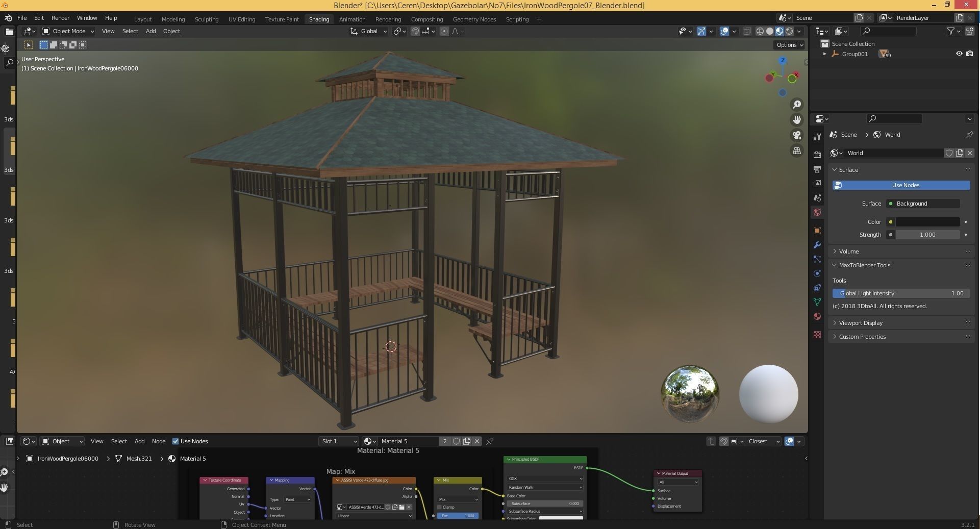The width and height of the screenshot is (980, 529).
Task: Open the Texture properties checker icon
Action: (x=817, y=335)
